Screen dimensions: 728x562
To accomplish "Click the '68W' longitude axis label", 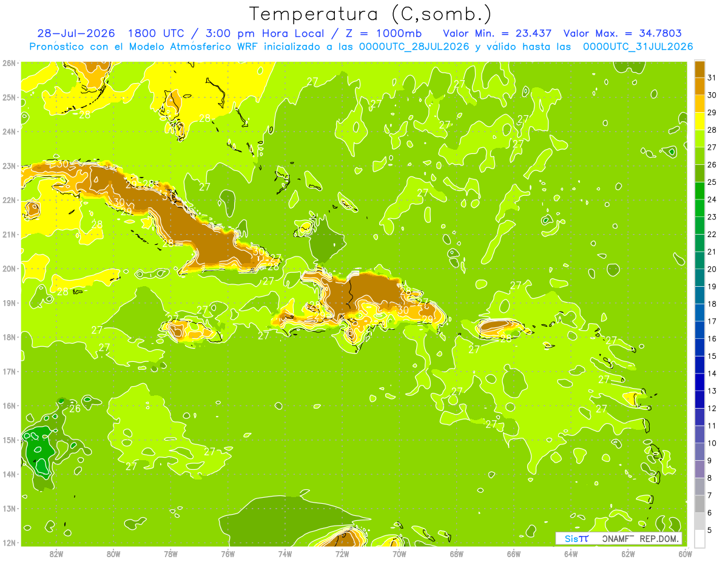I will tap(457, 554).
